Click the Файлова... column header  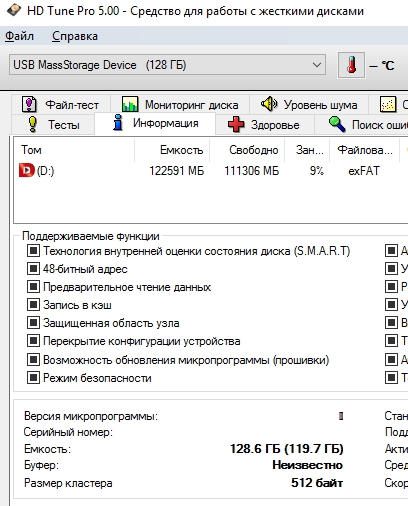click(x=365, y=150)
